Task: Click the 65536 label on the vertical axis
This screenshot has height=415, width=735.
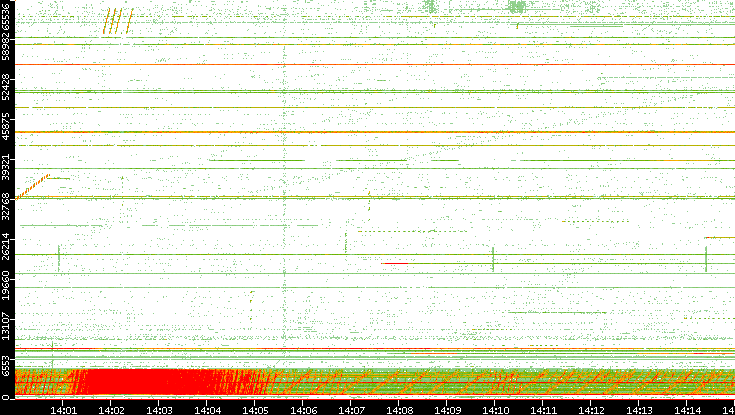Action: point(7,17)
